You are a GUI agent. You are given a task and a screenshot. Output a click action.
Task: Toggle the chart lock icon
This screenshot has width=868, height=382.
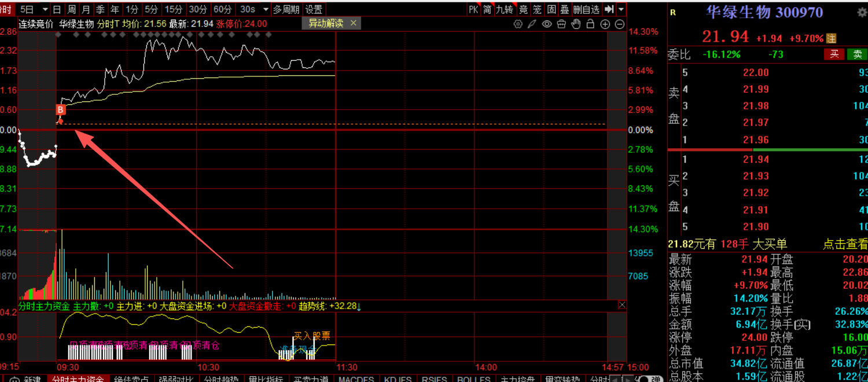(x=590, y=24)
